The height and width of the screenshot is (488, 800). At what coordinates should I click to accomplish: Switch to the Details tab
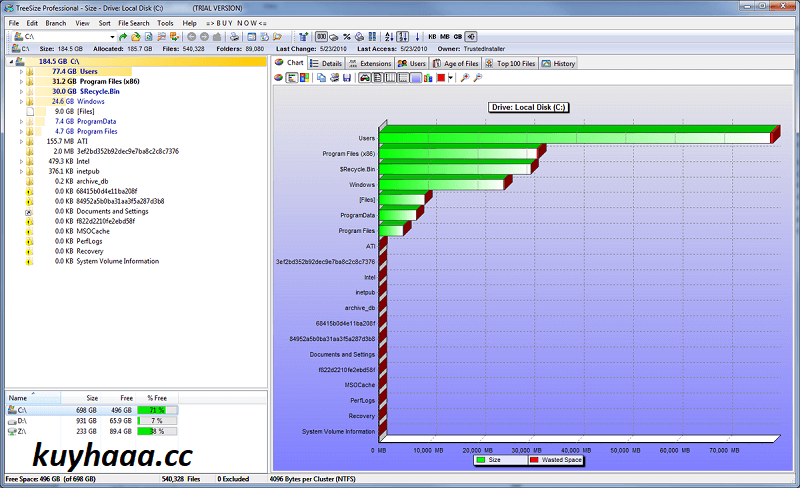[326, 63]
